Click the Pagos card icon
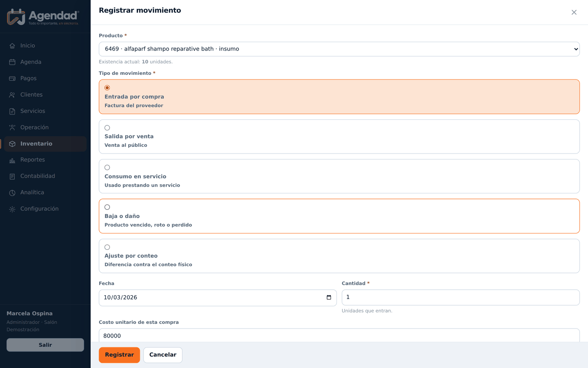 point(12,79)
